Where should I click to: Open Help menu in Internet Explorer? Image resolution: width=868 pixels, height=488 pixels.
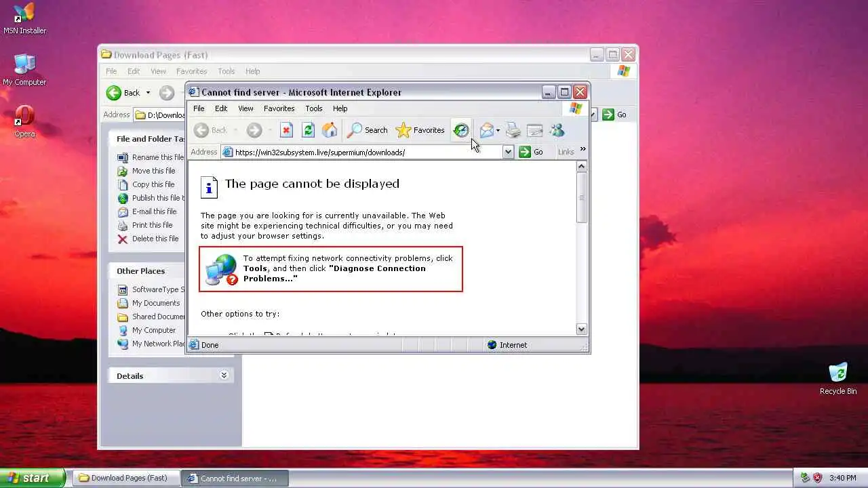coord(340,108)
